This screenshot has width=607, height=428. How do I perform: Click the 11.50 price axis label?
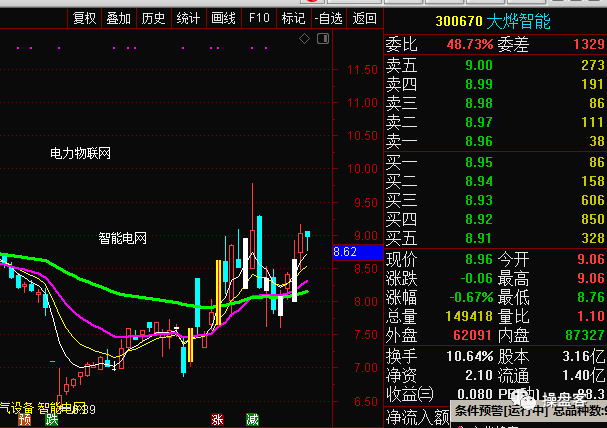[x=363, y=70]
